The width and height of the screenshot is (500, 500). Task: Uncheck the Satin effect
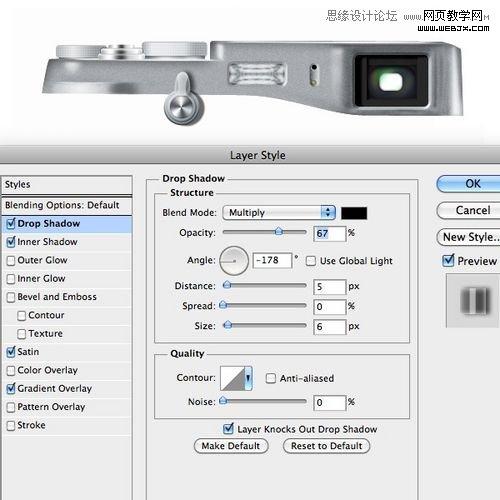pos(11,352)
